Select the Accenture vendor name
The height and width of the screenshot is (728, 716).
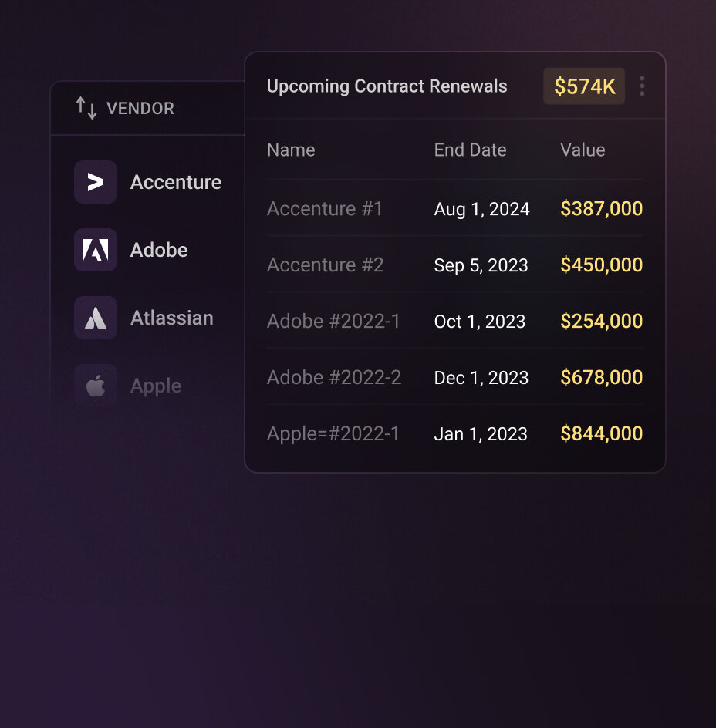click(175, 182)
